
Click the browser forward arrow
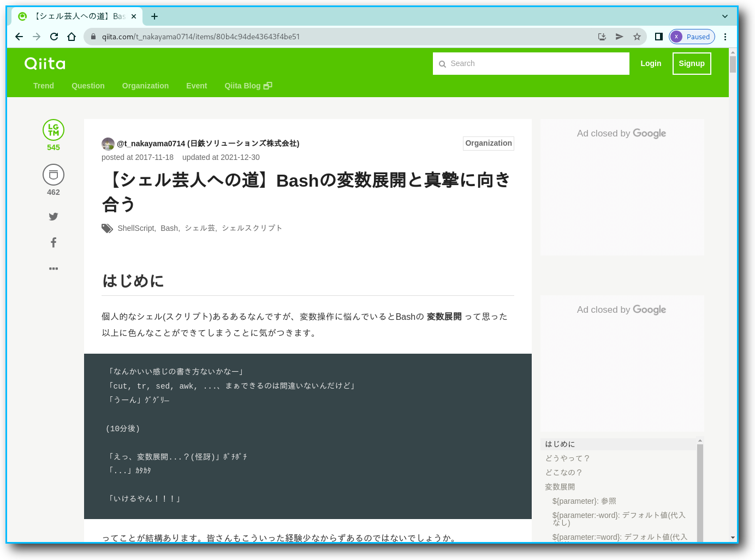pyautogui.click(x=37, y=37)
